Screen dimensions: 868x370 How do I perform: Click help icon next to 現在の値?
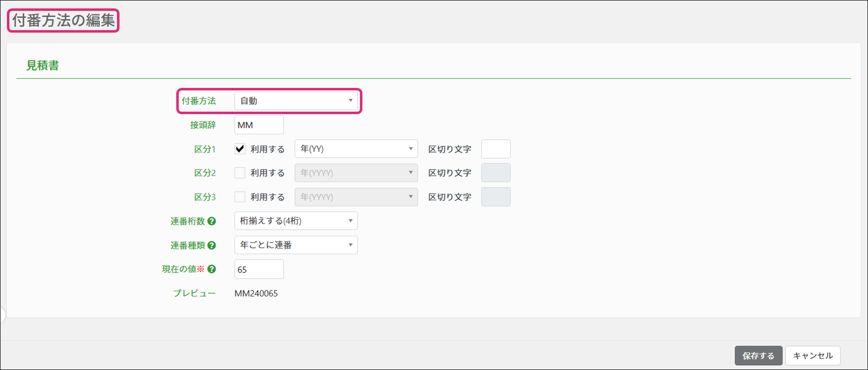pos(212,269)
